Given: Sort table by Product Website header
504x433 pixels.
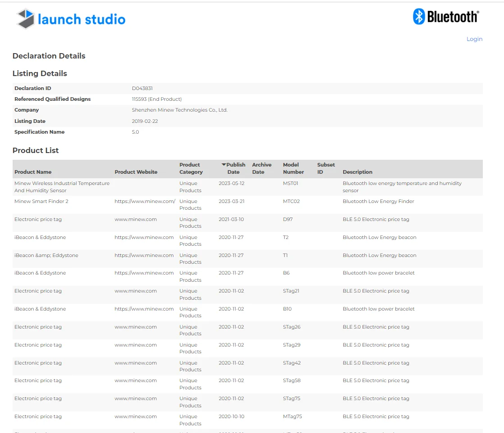Looking at the screenshot, I should click(136, 172).
